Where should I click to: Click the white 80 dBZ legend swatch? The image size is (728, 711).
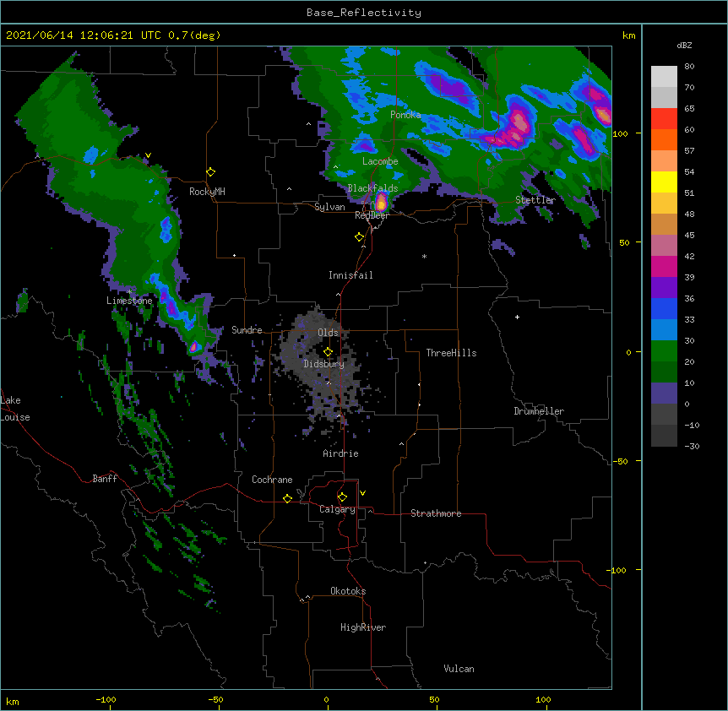pos(664,77)
